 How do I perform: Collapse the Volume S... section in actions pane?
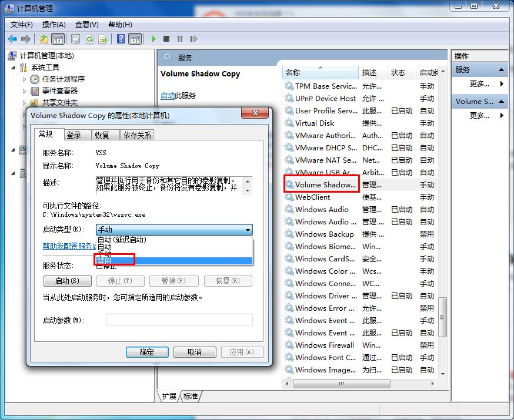[501, 102]
